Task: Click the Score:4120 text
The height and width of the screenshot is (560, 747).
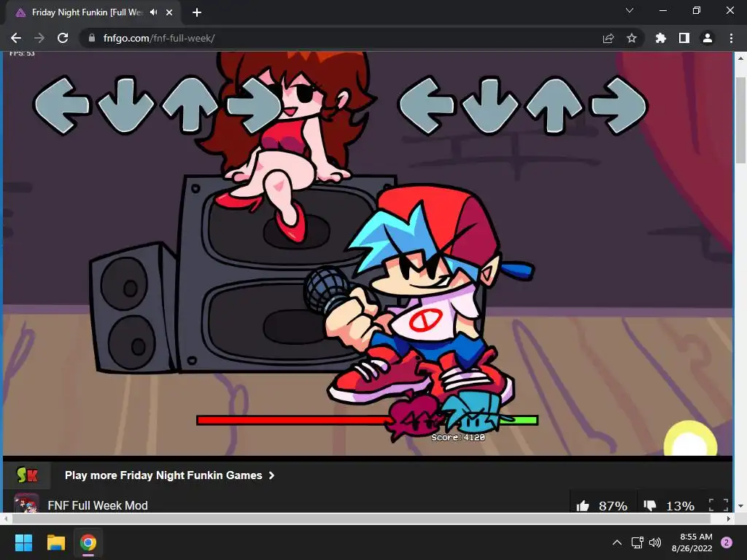Action: (x=458, y=437)
